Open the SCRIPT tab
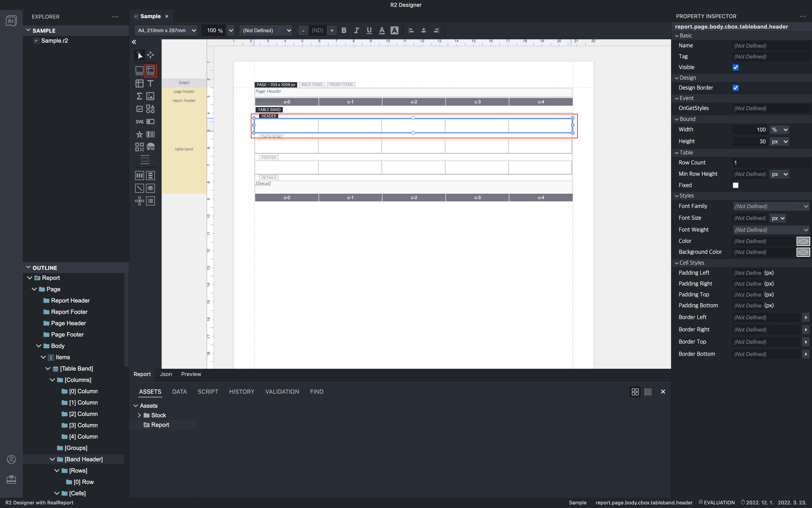This screenshot has height=508, width=812. tap(208, 392)
